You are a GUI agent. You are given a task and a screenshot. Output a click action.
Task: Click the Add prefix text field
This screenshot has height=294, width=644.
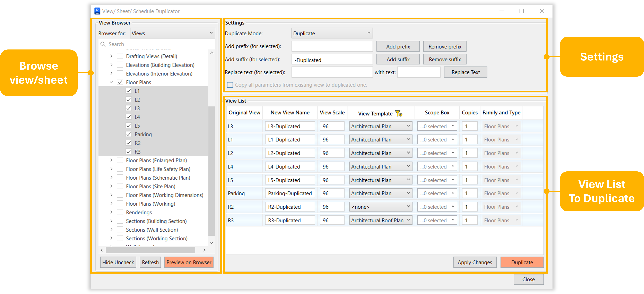point(332,46)
